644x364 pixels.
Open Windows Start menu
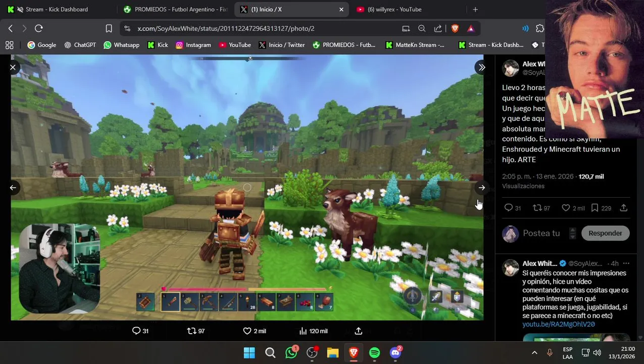tap(250, 352)
